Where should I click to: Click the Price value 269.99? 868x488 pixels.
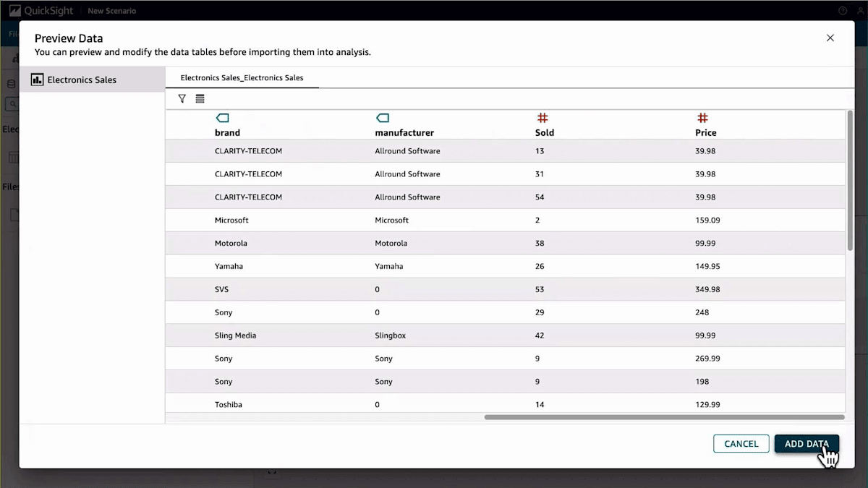tap(707, 359)
